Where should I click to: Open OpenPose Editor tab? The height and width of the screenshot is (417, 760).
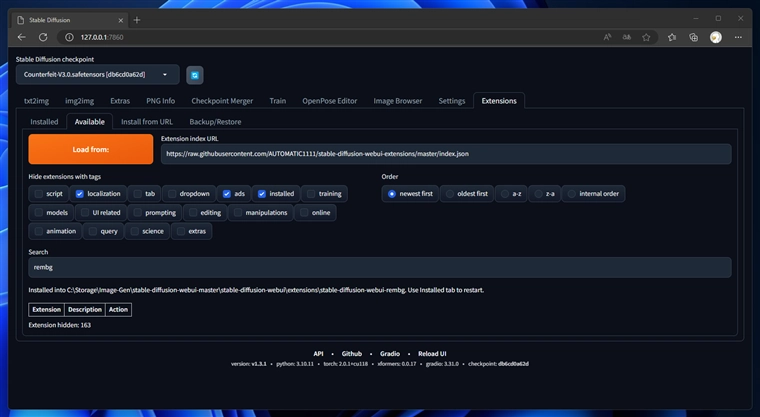point(330,101)
